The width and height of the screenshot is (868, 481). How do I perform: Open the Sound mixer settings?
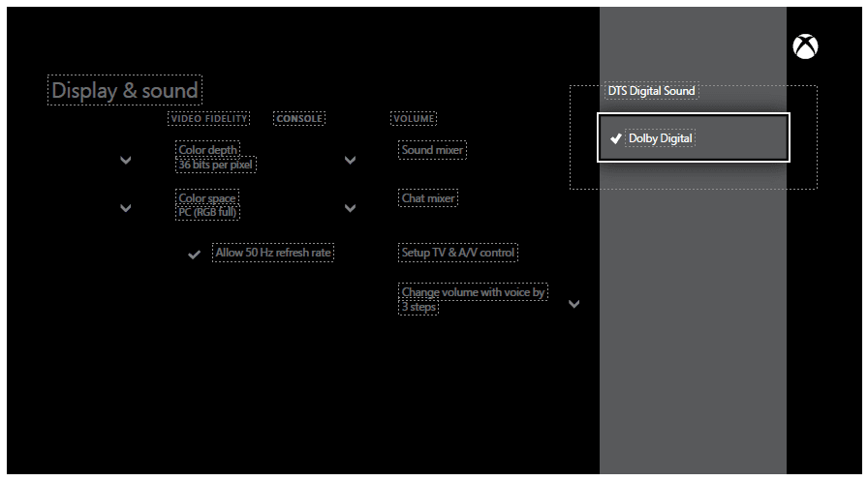(x=432, y=150)
